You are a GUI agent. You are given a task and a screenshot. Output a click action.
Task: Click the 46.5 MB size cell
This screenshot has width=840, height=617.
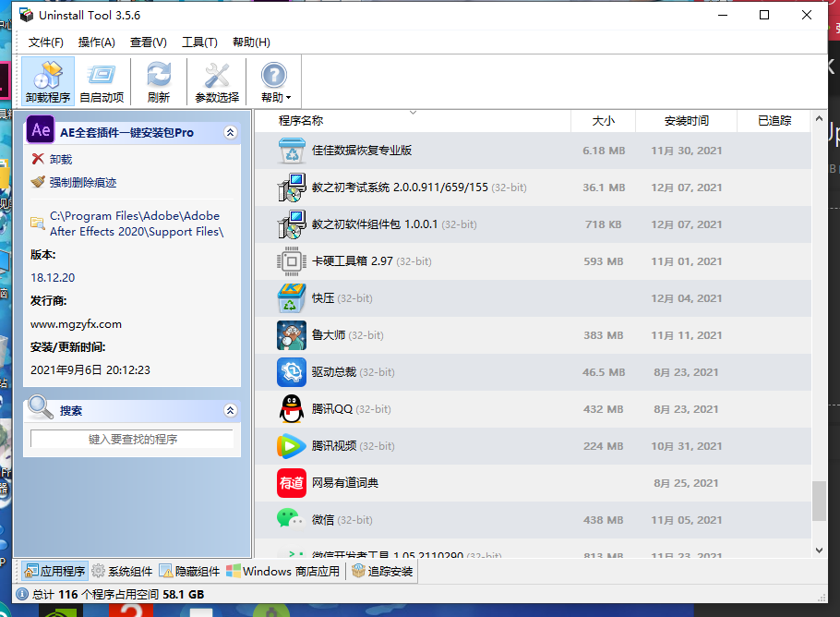(604, 372)
